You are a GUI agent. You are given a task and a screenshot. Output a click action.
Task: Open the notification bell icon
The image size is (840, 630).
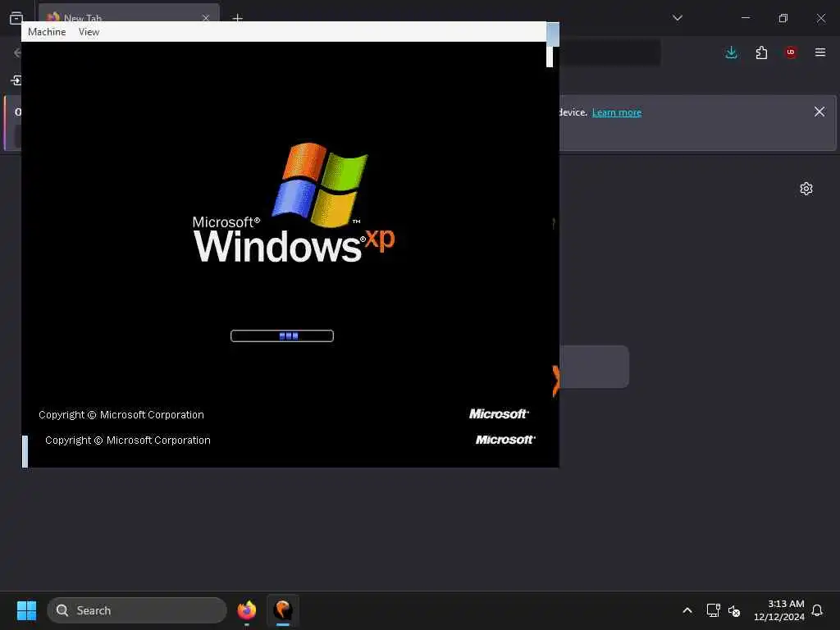[817, 610]
